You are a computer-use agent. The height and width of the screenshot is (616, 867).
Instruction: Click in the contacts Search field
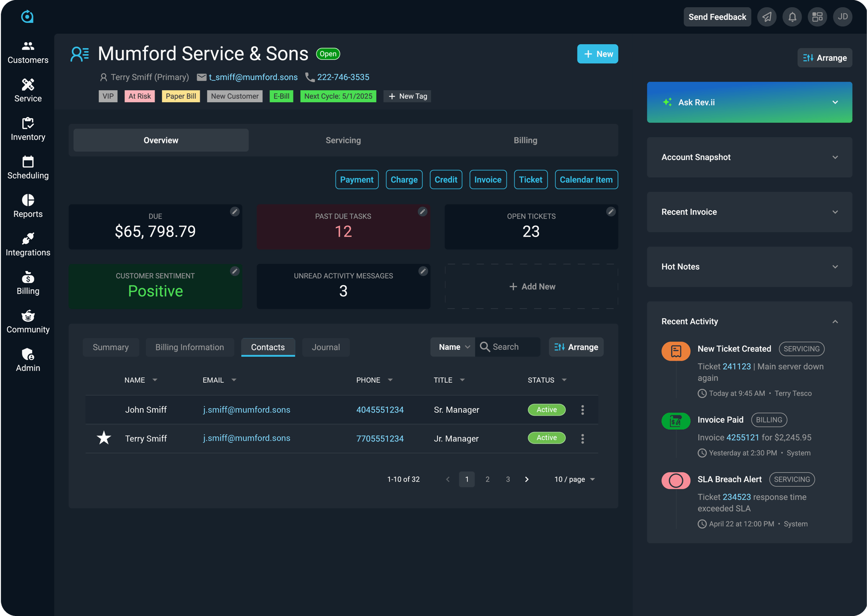(508, 347)
